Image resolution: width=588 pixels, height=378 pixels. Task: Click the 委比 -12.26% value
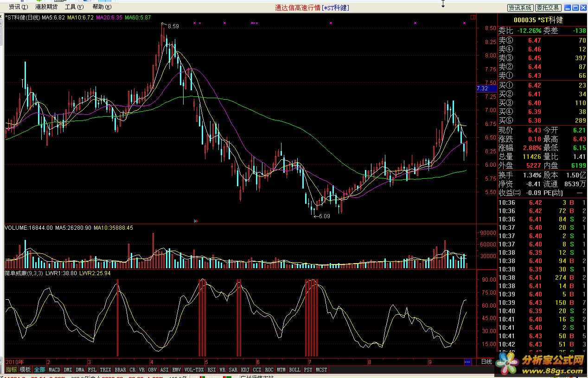tap(528, 31)
